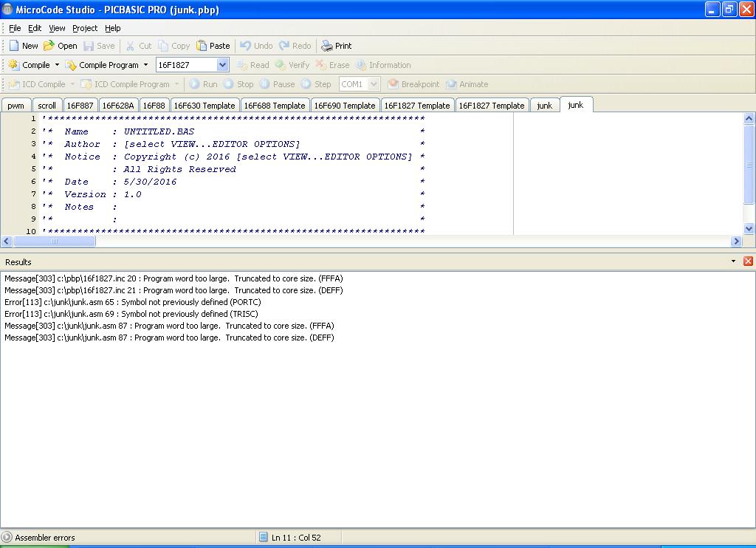This screenshot has height=548, width=756.
Task: Open the View menu
Action: (57, 28)
